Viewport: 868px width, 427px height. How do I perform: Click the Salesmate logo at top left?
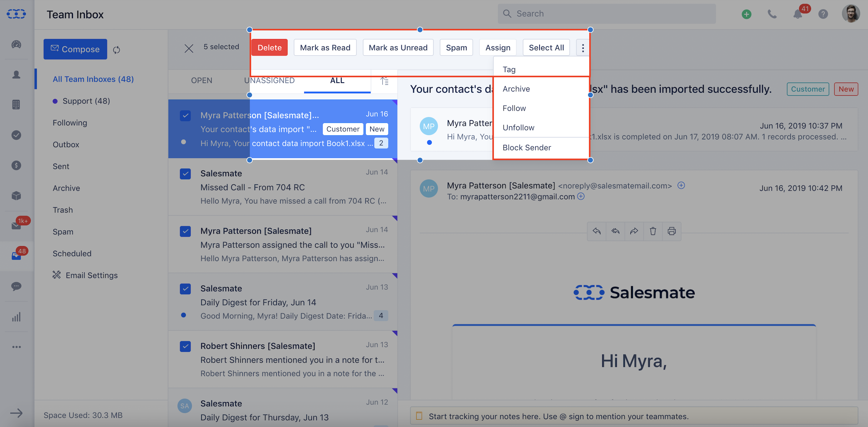[x=16, y=14]
